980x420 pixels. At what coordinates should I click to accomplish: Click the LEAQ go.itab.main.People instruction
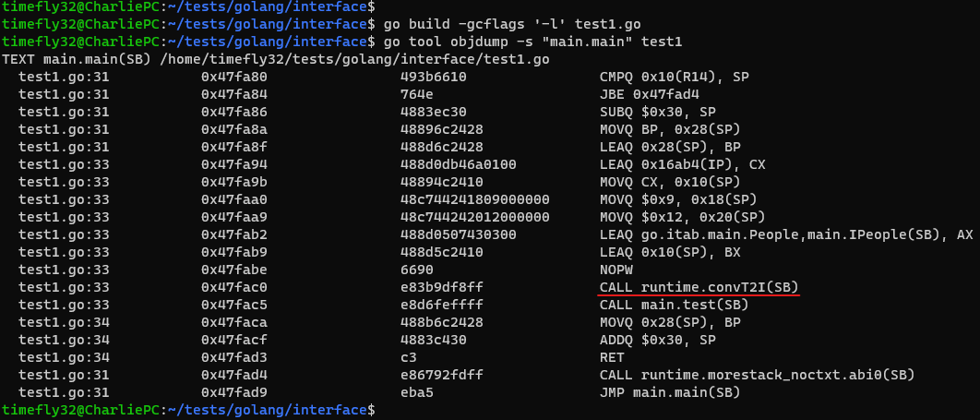tap(786, 234)
